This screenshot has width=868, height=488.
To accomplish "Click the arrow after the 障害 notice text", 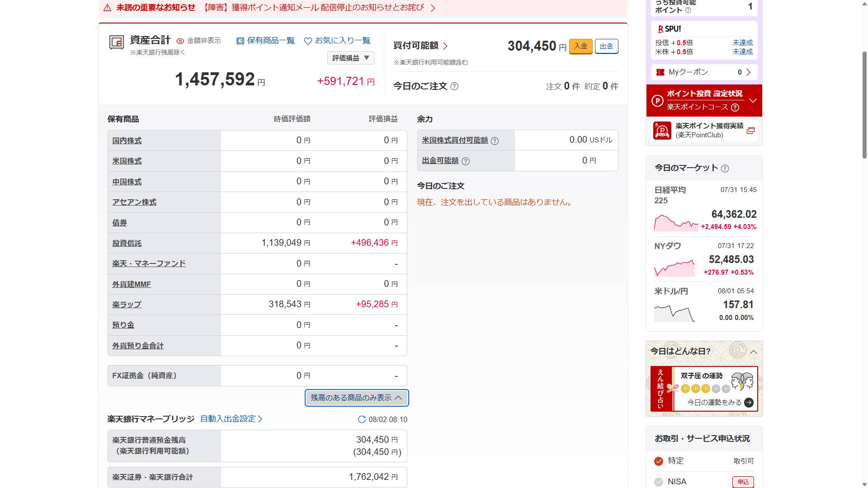I will [433, 8].
